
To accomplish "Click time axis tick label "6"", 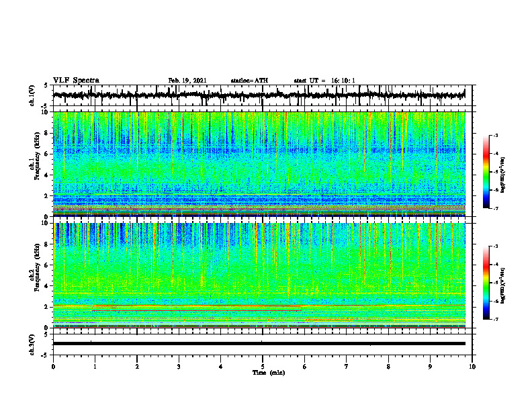I will pos(305,367).
